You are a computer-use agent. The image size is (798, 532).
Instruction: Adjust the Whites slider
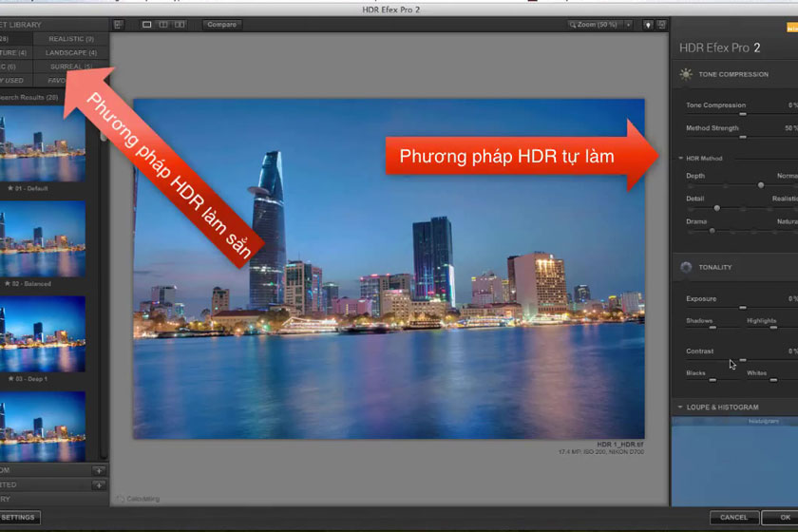coord(773,380)
